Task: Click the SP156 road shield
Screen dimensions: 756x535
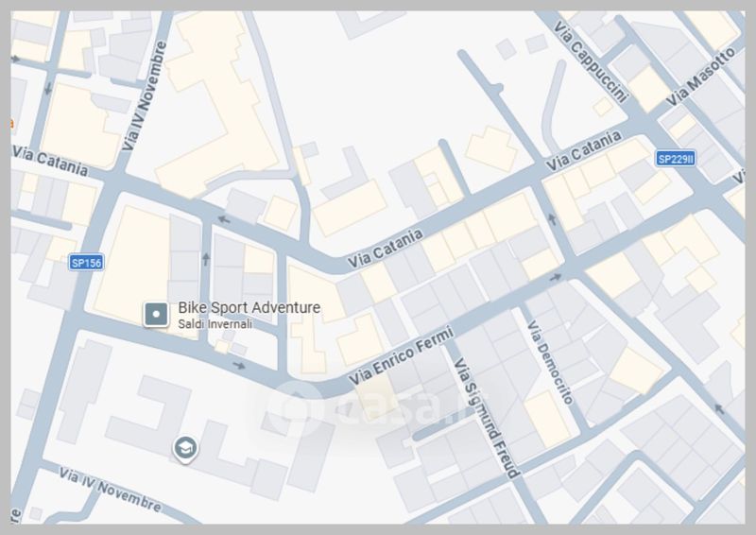Action: pyautogui.click(x=86, y=263)
